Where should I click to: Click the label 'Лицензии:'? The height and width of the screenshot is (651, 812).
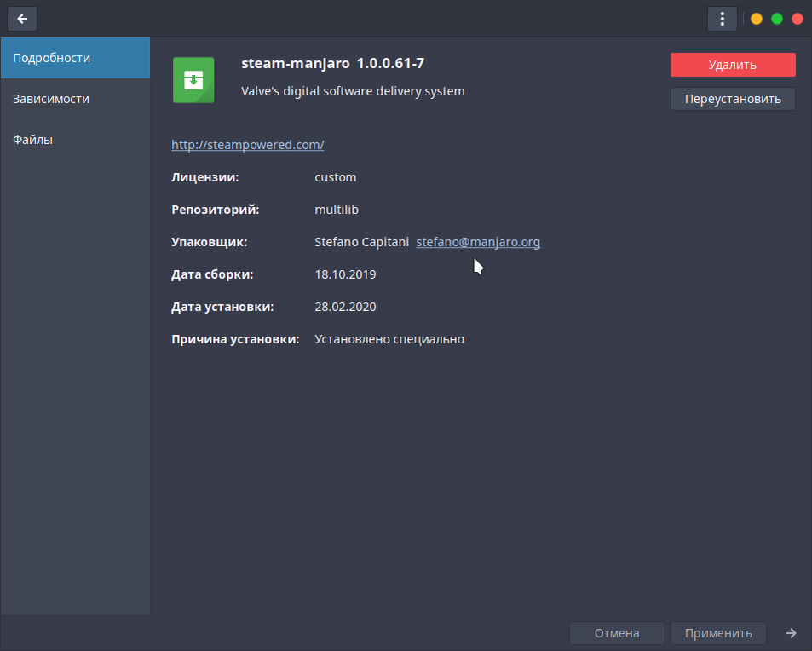[205, 177]
